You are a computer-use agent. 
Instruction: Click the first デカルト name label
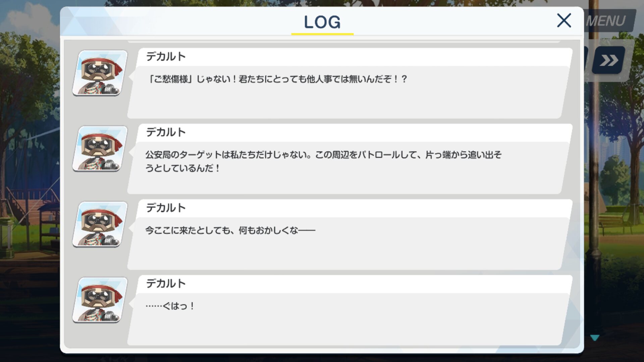tap(166, 57)
